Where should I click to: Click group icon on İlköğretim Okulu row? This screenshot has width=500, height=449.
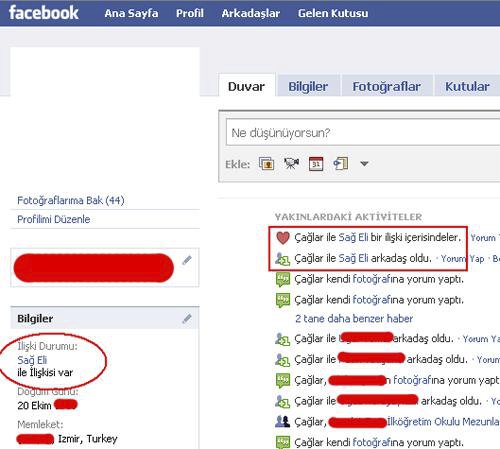tap(283, 422)
